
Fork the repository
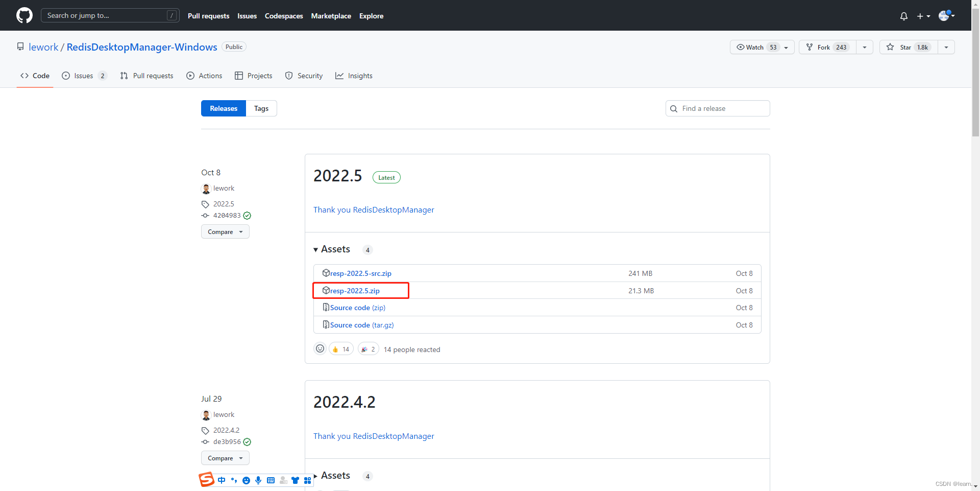[827, 47]
